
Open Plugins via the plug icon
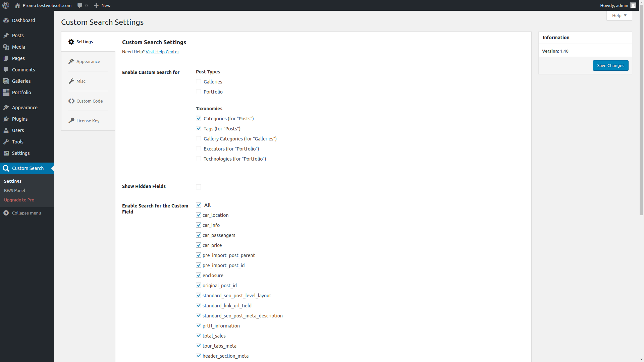pyautogui.click(x=6, y=119)
